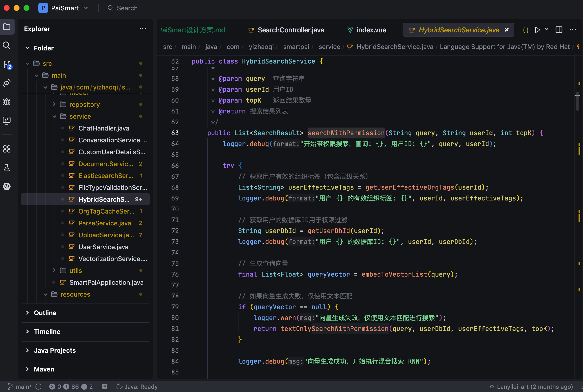Open the Run and Debug view
The width and height of the screenshot is (583, 392).
point(7,102)
